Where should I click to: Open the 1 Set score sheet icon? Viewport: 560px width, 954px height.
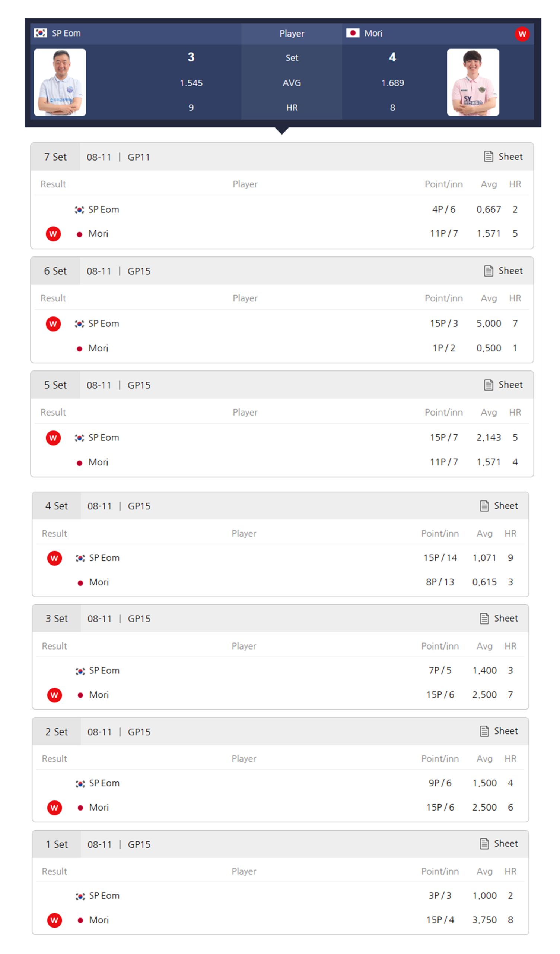pos(484,843)
